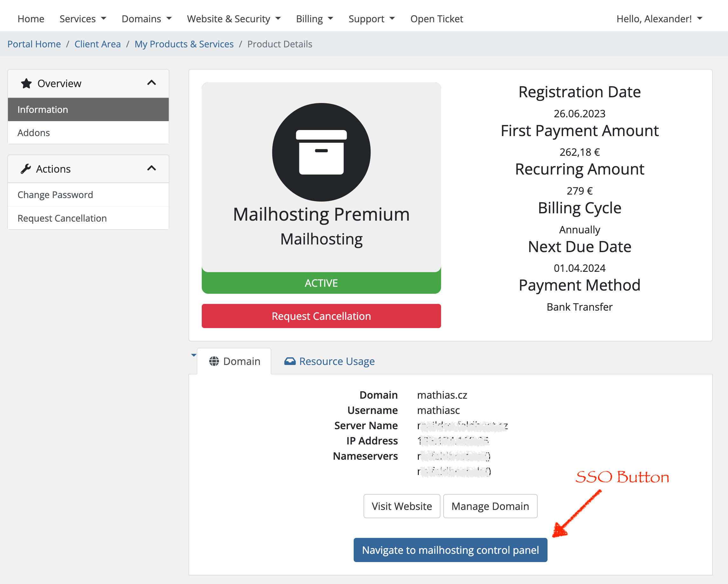Click the star icon beside Overview
The height and width of the screenshot is (584, 728).
click(x=26, y=83)
